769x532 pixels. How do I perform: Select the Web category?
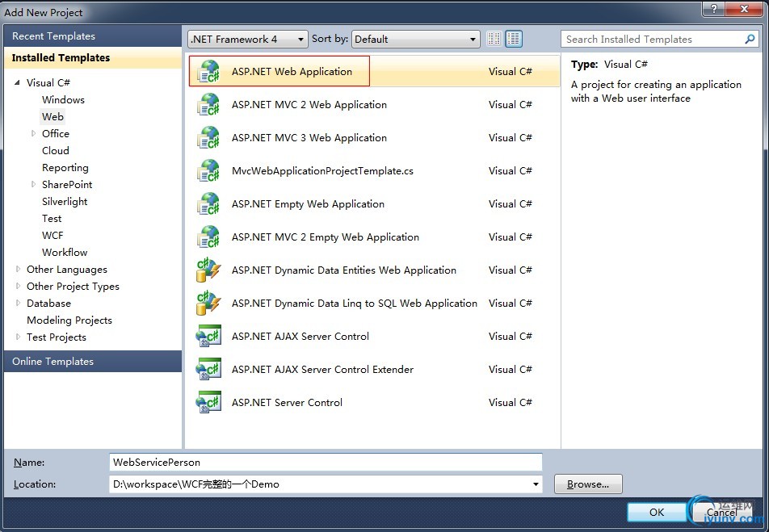(x=53, y=117)
